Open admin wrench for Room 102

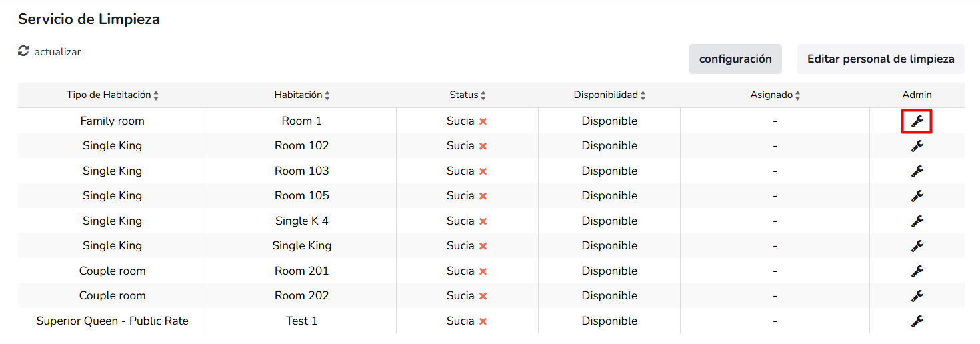coord(917,146)
